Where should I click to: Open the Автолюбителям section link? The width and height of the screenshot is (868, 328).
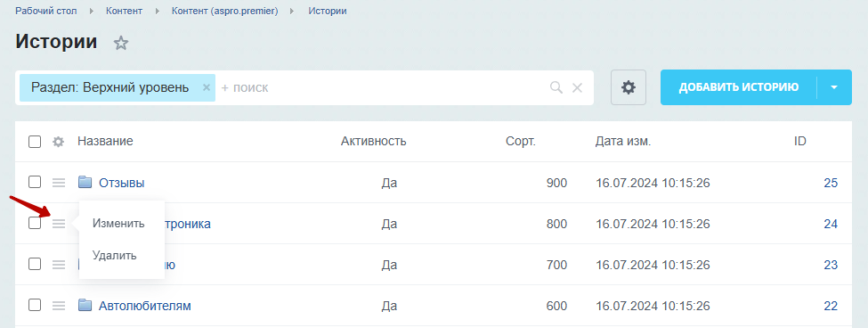[144, 306]
